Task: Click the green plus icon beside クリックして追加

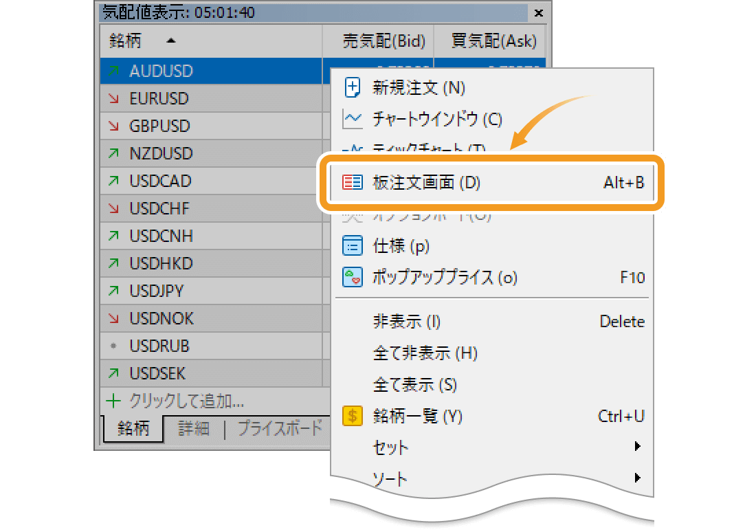Action: (113, 401)
